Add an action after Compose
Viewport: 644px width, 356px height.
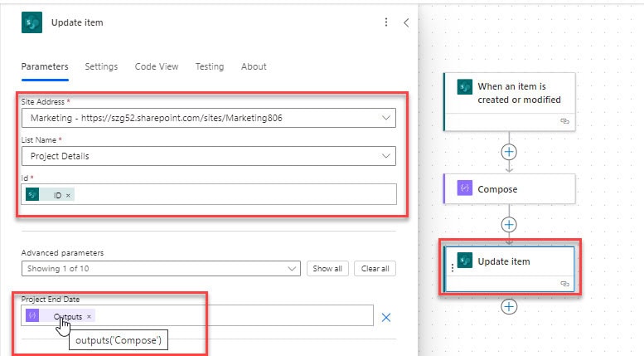click(509, 225)
